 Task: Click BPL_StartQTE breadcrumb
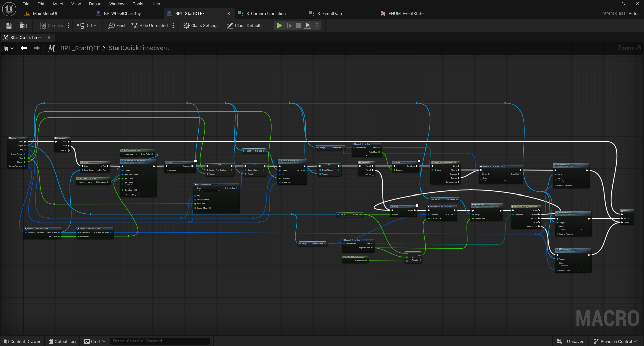(x=80, y=48)
